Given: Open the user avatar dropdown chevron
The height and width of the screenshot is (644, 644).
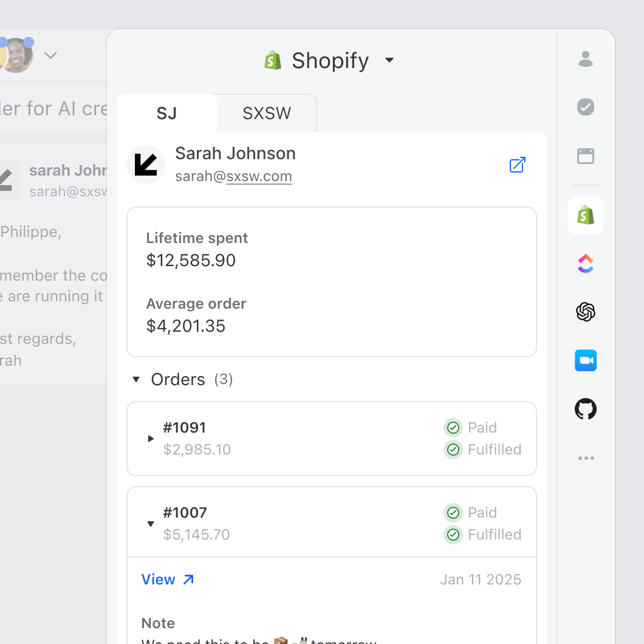Looking at the screenshot, I should pyautogui.click(x=50, y=55).
